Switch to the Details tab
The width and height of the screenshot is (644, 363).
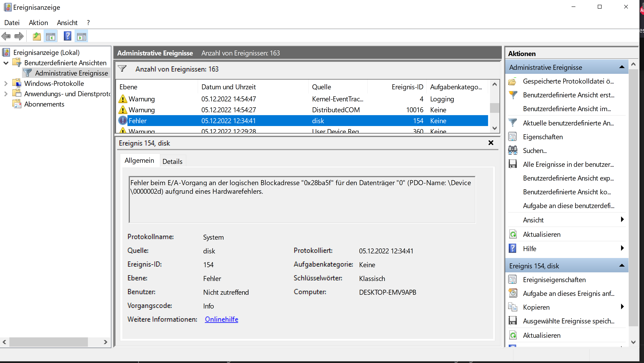click(172, 161)
